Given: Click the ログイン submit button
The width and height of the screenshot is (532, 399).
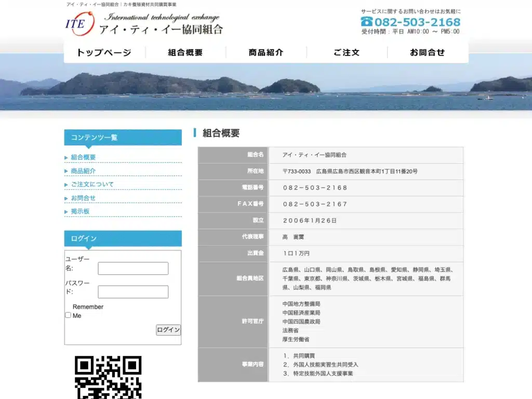Looking at the screenshot, I should pyautogui.click(x=168, y=330).
